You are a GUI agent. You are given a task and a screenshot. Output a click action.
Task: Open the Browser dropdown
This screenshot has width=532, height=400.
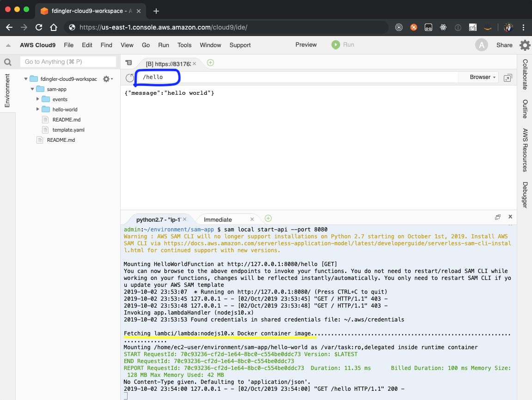coord(483,77)
